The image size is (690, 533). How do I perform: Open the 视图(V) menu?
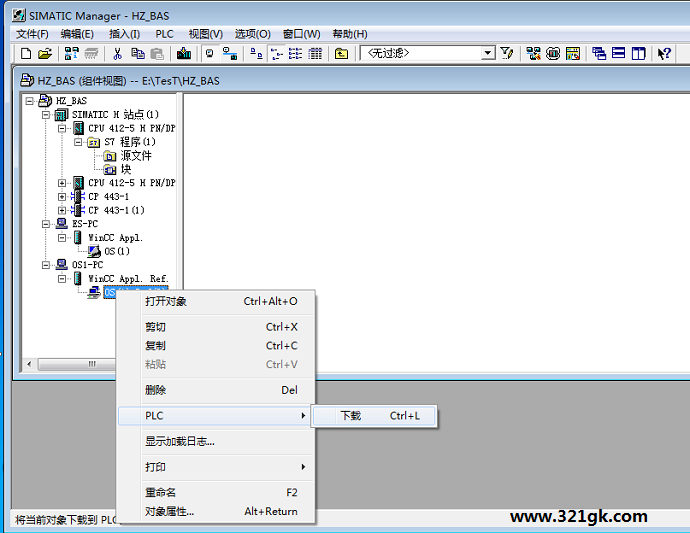pos(206,34)
